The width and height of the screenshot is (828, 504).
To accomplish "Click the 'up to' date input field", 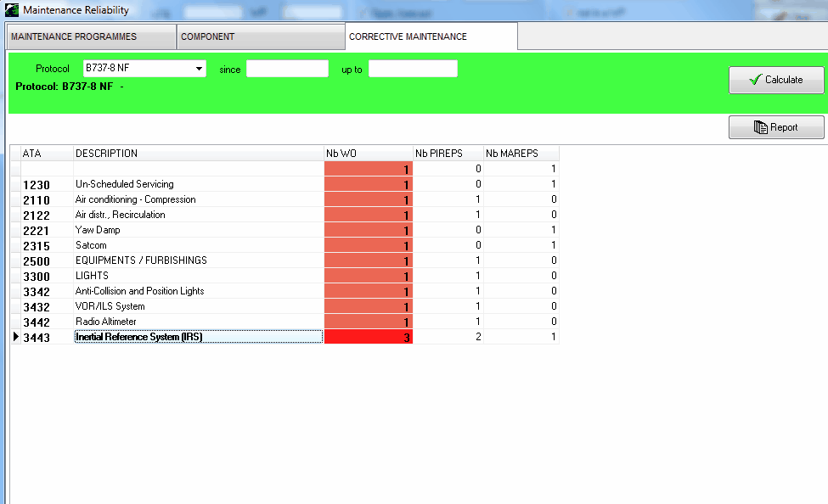I will [x=413, y=69].
